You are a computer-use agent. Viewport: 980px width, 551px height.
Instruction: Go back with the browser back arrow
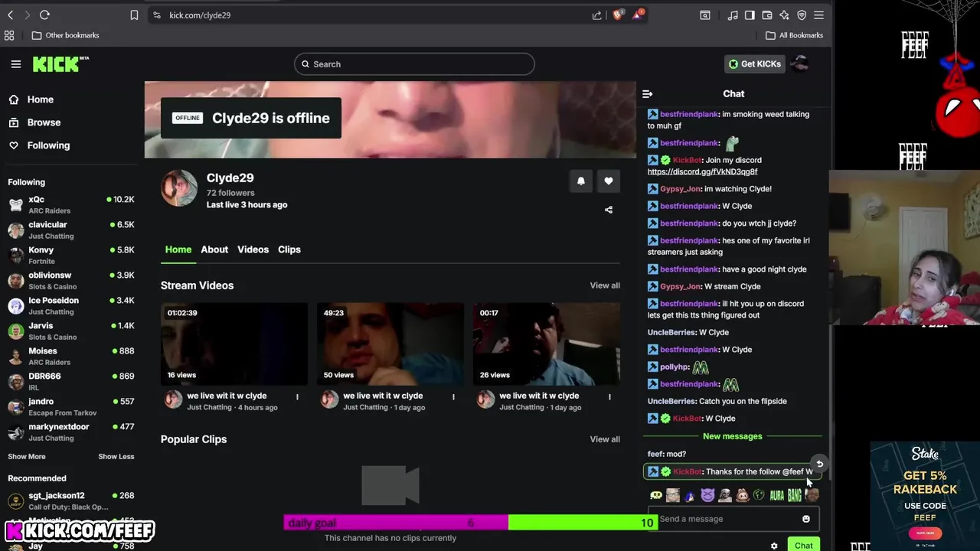[10, 15]
